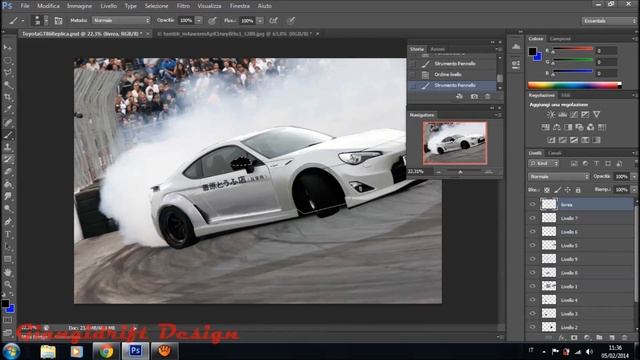
Task: Create new snapshot camera icon in History panel
Action: point(474,97)
